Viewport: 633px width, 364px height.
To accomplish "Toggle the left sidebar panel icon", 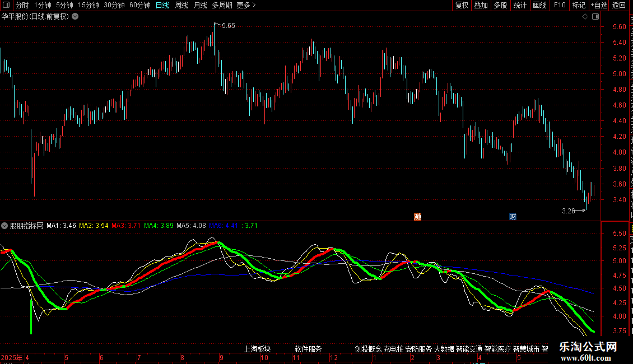I will (6, 5).
